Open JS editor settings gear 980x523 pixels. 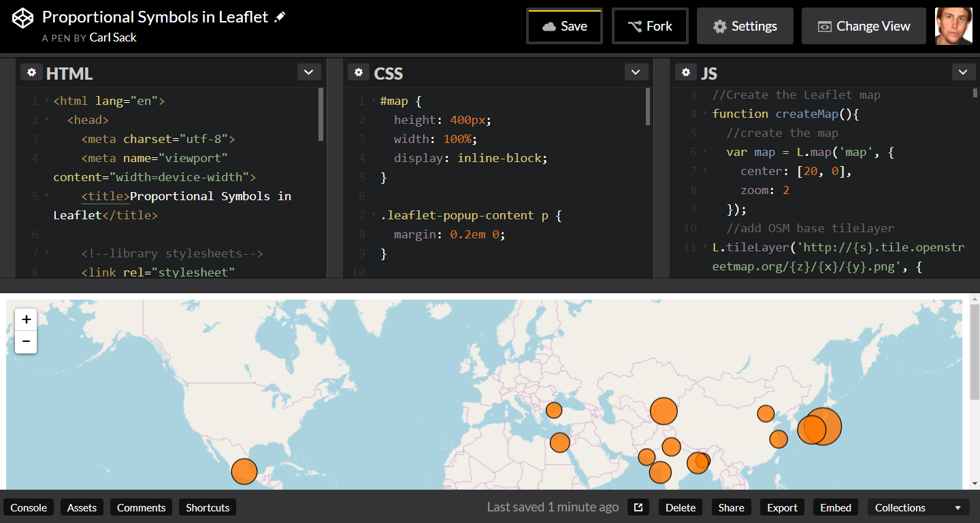[x=686, y=72]
